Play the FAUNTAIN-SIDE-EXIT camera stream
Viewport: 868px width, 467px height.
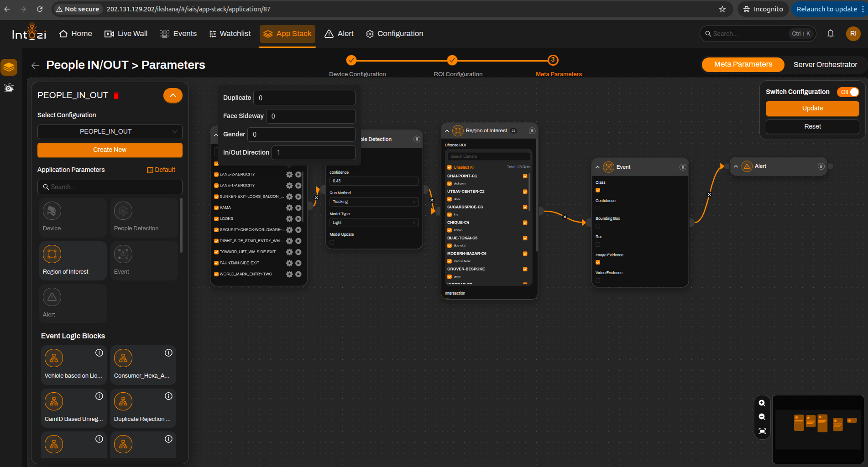click(x=298, y=263)
